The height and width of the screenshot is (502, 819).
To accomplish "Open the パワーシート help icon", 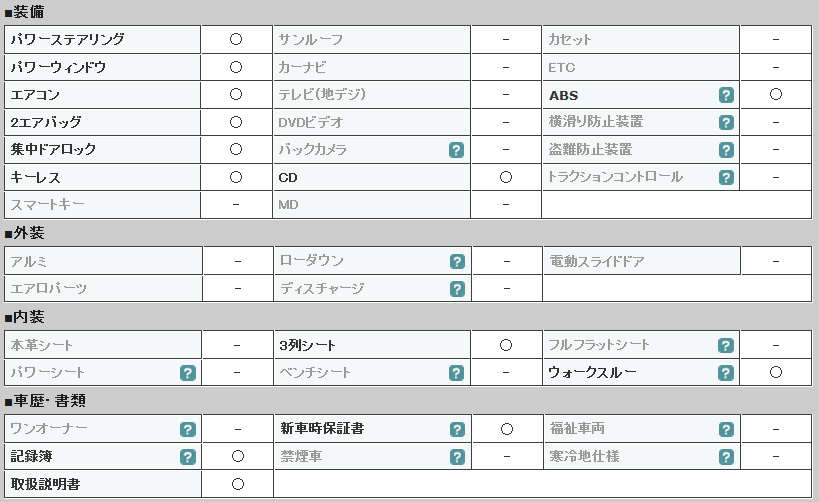I will 188,373.
